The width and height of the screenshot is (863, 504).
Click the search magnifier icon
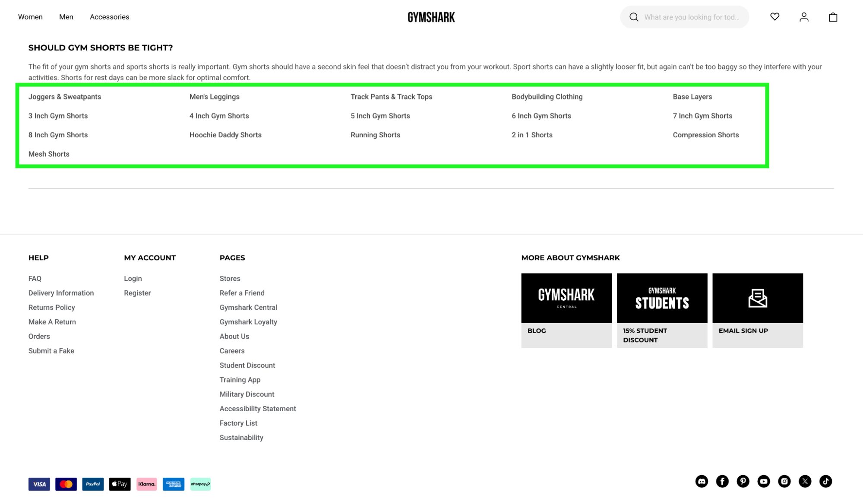pos(633,17)
